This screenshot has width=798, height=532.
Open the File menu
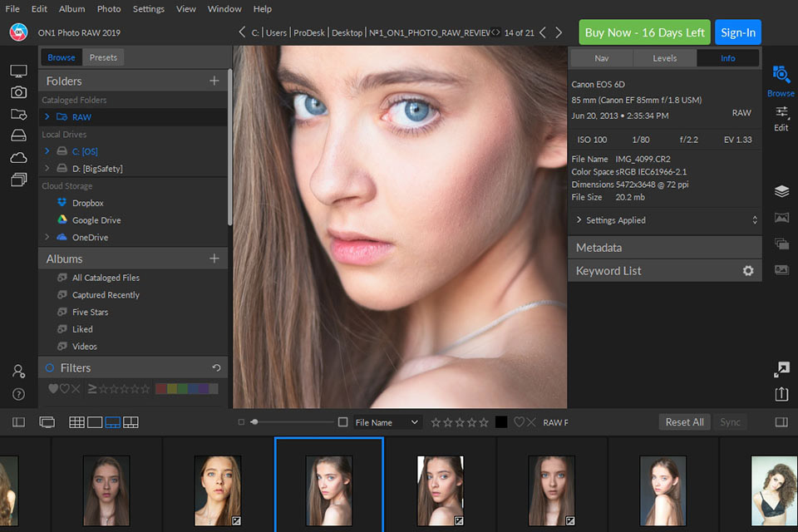tap(12, 8)
